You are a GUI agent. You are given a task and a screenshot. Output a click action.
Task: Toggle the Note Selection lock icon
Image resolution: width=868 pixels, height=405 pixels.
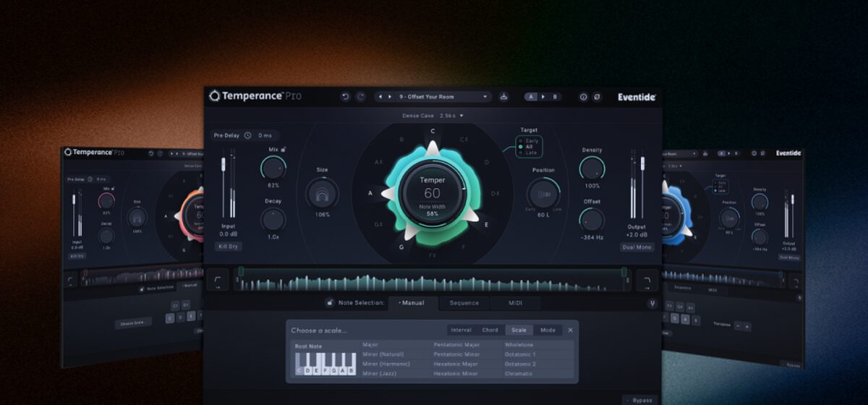(x=329, y=303)
